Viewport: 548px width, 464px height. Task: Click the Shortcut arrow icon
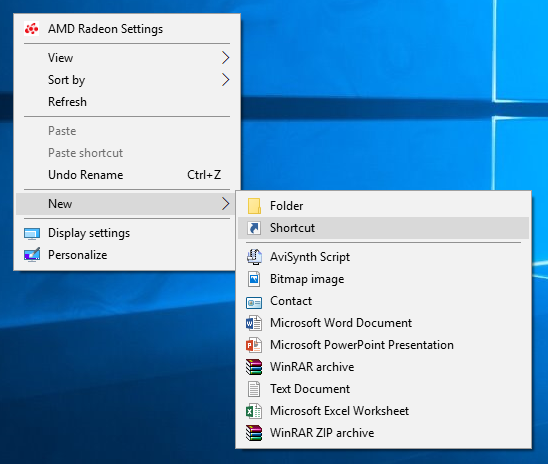click(x=254, y=228)
